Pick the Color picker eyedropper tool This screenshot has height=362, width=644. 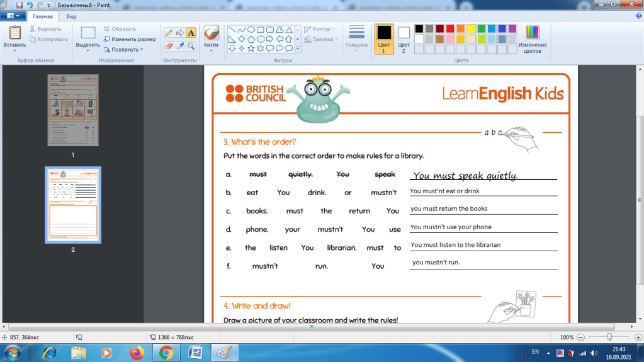pos(179,46)
